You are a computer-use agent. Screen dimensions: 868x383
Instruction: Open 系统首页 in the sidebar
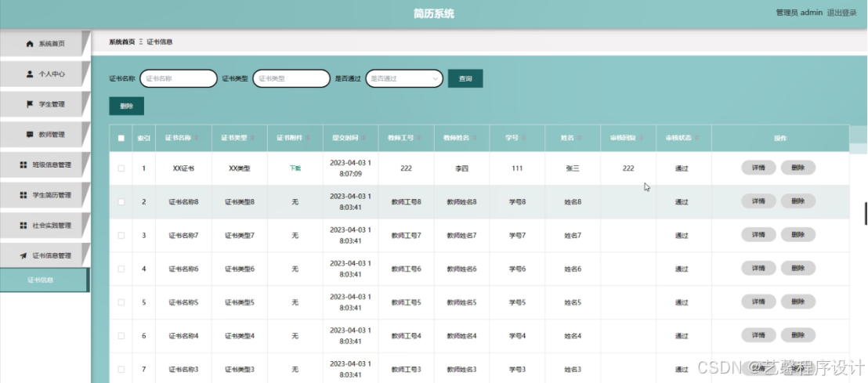pos(45,44)
